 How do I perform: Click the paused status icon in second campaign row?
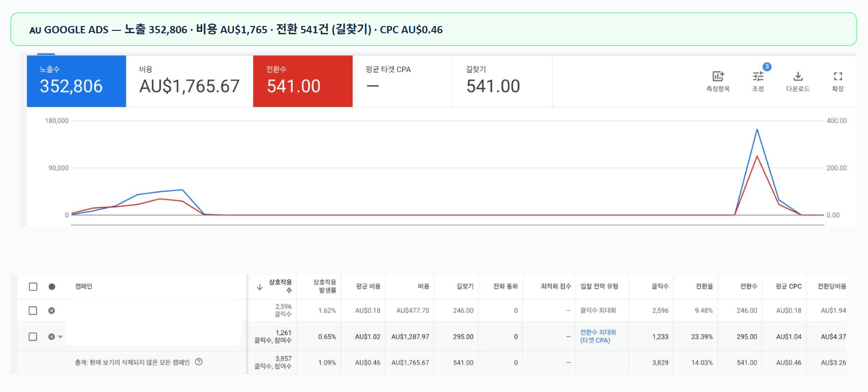[51, 337]
